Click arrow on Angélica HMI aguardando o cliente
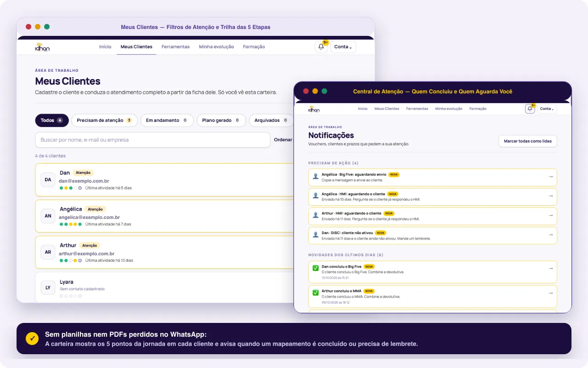Image resolution: width=588 pixels, height=368 pixels. pyautogui.click(x=551, y=196)
